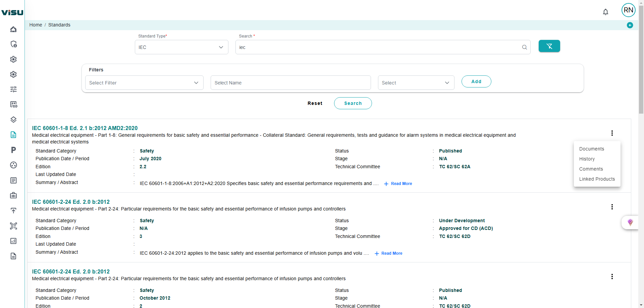
Task: Click the magnifier icon in search field
Action: (524, 47)
